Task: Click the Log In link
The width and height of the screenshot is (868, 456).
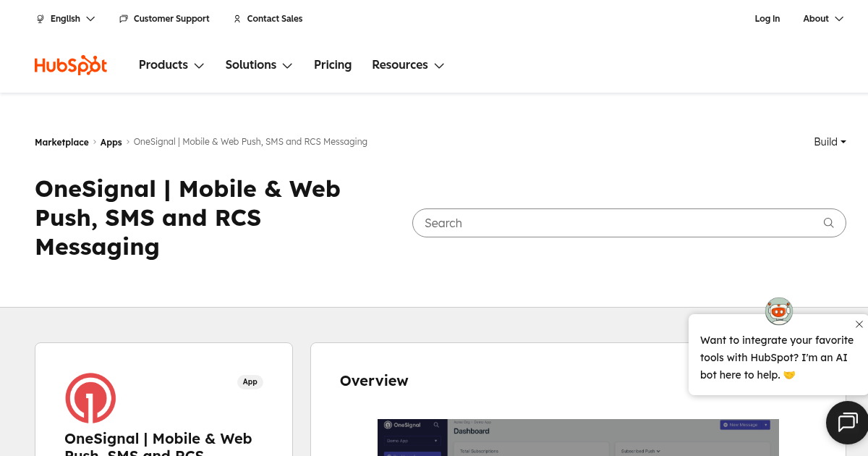Action: point(767,19)
